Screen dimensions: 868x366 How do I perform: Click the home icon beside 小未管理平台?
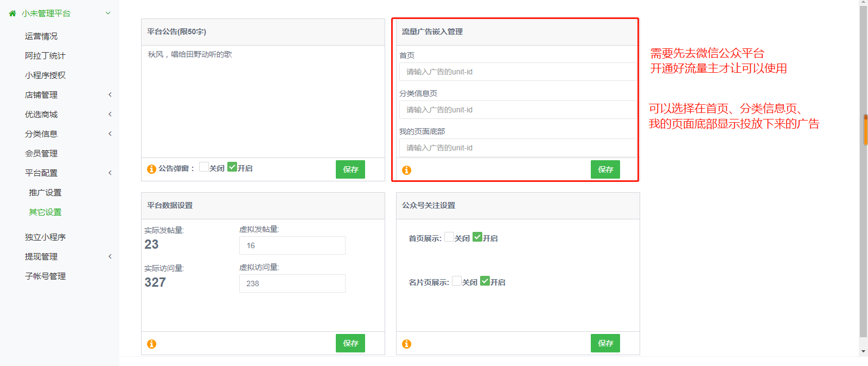coord(12,14)
